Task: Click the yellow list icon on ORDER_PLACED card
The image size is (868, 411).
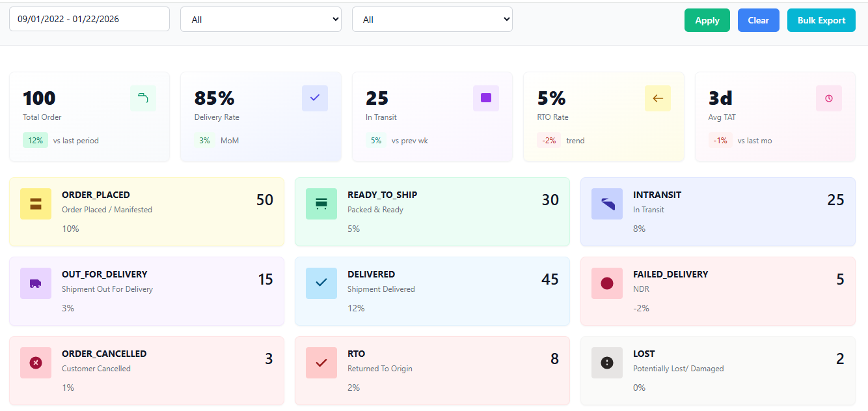Action: coord(35,204)
